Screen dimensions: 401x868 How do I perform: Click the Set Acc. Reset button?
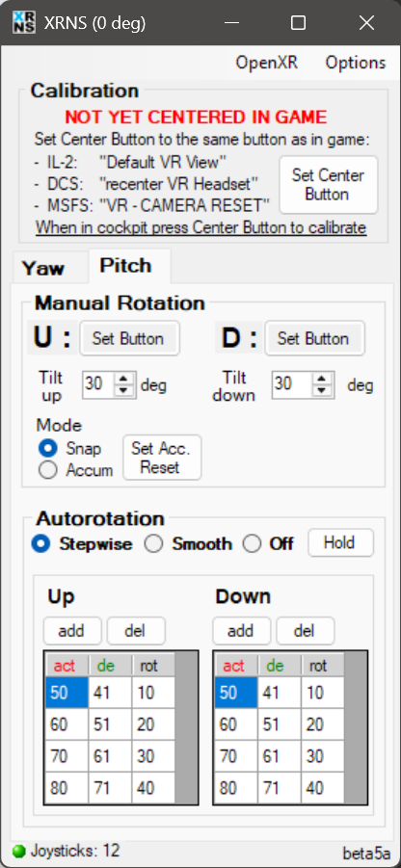pyautogui.click(x=162, y=458)
